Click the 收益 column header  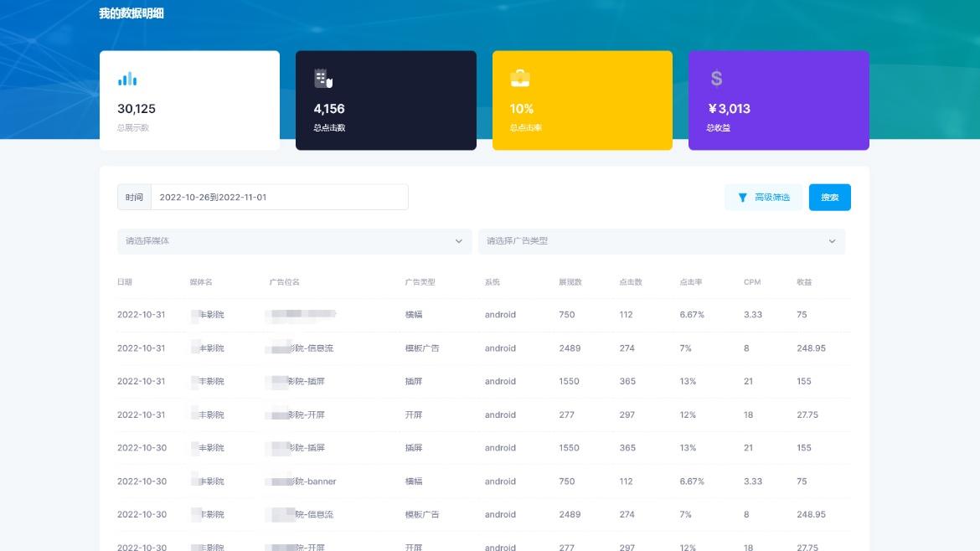point(804,282)
